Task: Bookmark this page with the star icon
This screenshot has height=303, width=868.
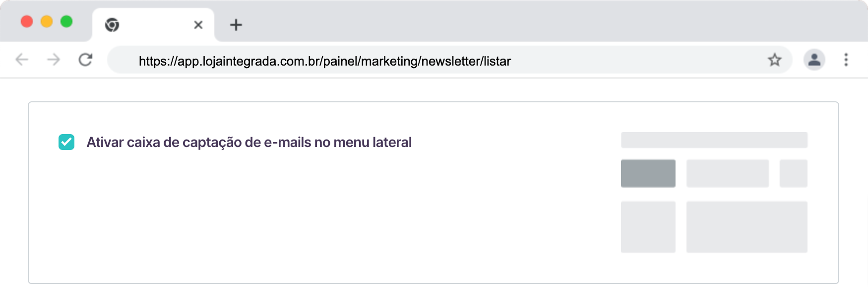Action: pyautogui.click(x=774, y=60)
